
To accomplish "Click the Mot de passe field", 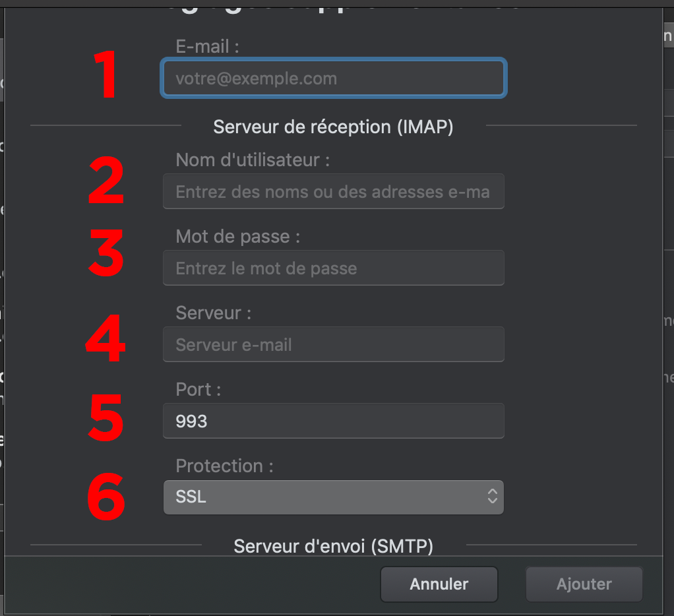I will pyautogui.click(x=333, y=268).
